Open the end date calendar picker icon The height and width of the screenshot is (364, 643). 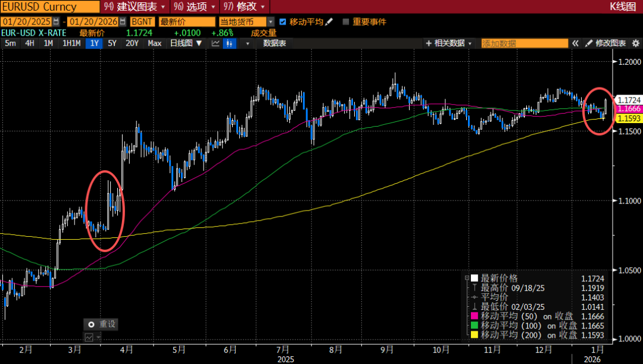coord(123,22)
